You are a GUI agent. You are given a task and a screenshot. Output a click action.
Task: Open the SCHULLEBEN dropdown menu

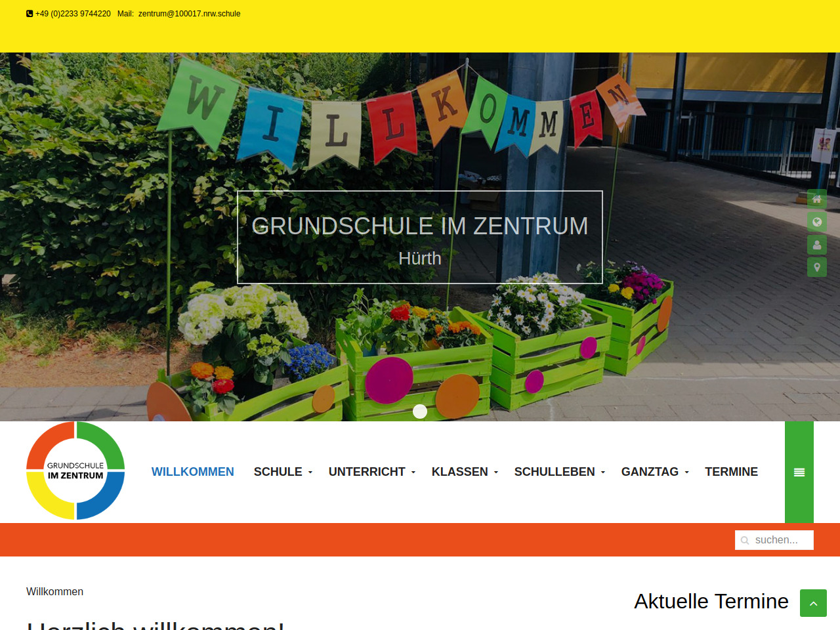pos(560,472)
